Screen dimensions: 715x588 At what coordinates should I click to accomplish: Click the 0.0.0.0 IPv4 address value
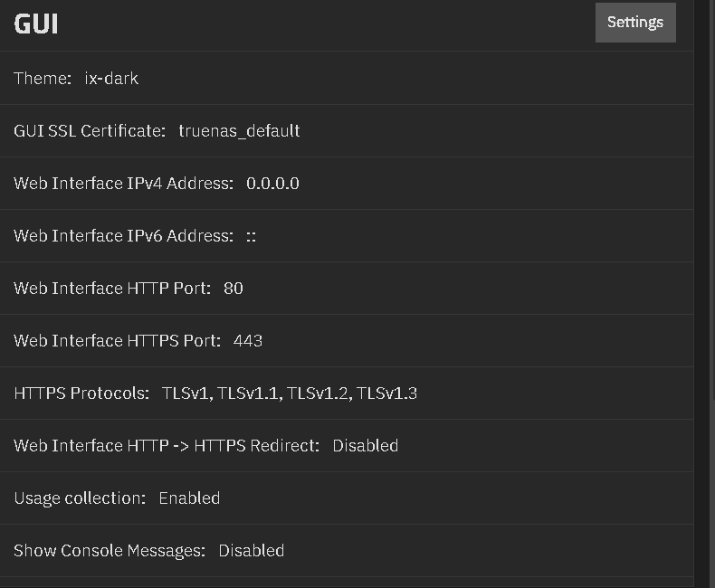(x=272, y=184)
